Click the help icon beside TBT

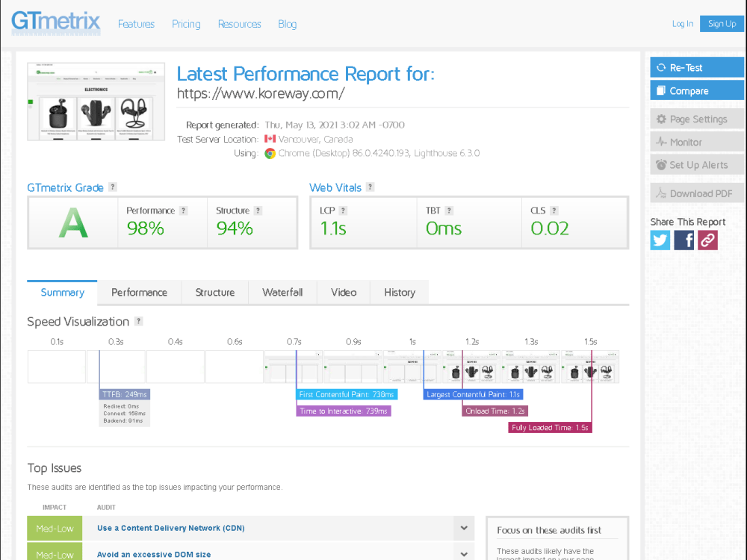[x=449, y=211]
